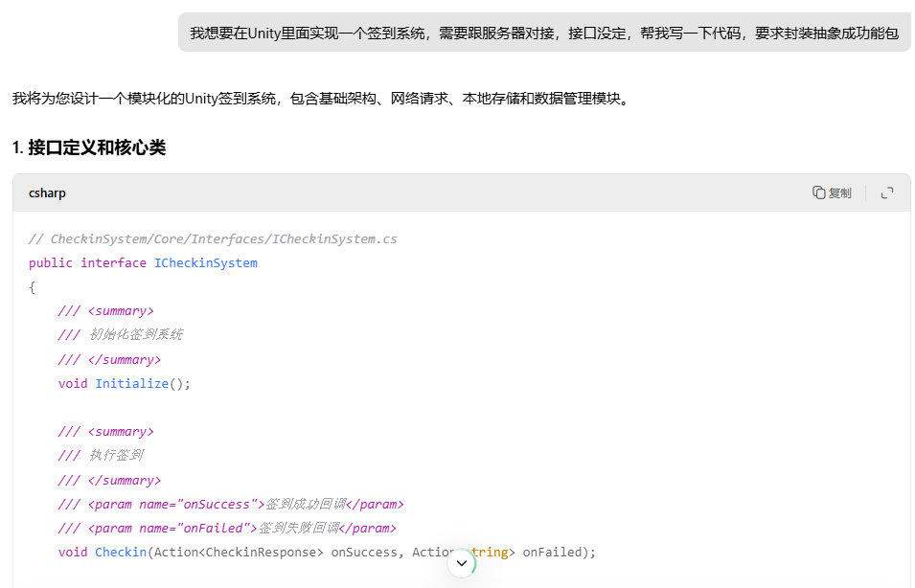The width and height of the screenshot is (915, 588).
Task: Expand the code block to fullscreen
Action: pos(887,193)
